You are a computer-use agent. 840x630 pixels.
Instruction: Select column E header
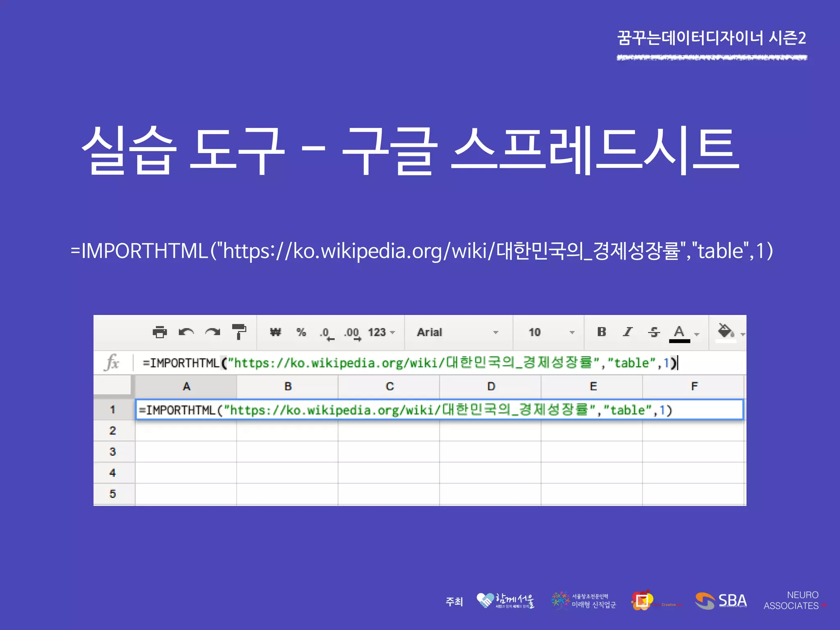click(x=593, y=386)
